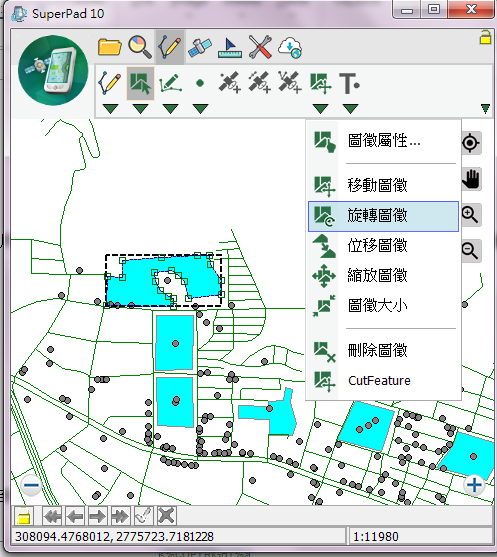Toggle the pen edit mode in top toolbar
497x557 pixels.
(170, 47)
